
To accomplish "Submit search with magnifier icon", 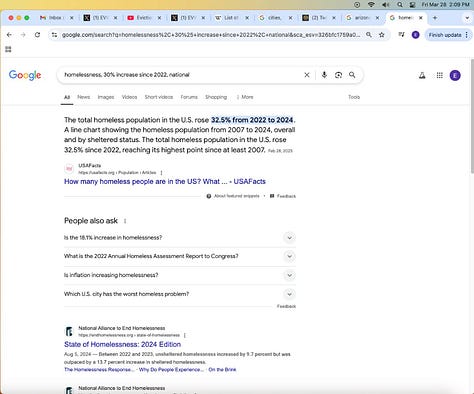I will coord(352,75).
